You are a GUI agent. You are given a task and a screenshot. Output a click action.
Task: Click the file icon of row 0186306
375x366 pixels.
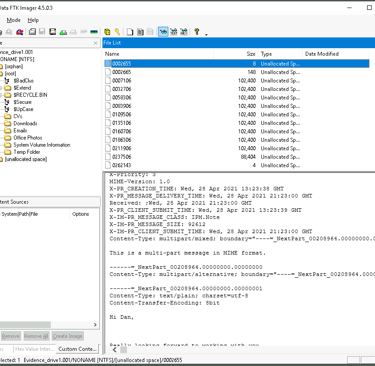[108, 140]
